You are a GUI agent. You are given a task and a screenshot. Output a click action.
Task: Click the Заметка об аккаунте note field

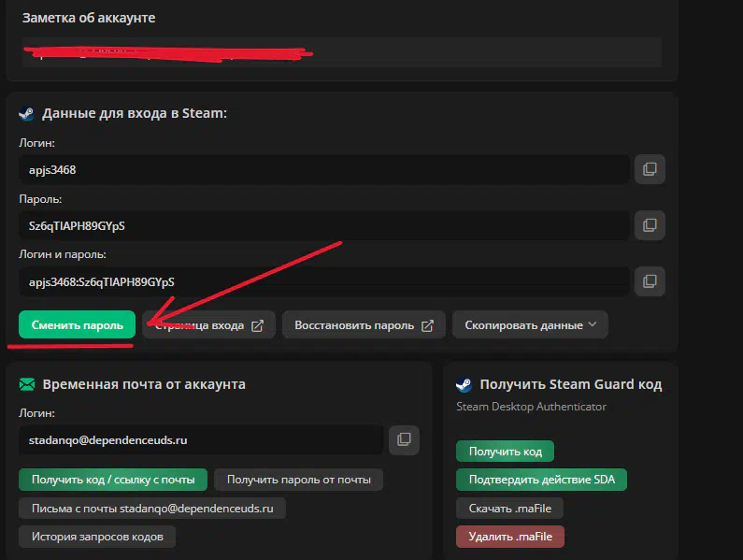[x=341, y=52]
